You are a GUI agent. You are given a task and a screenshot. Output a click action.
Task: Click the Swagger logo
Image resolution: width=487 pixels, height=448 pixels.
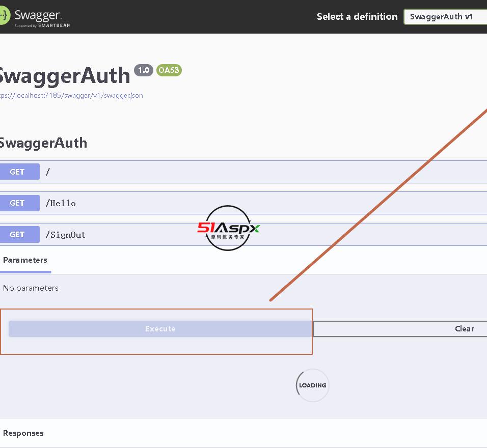(35, 17)
